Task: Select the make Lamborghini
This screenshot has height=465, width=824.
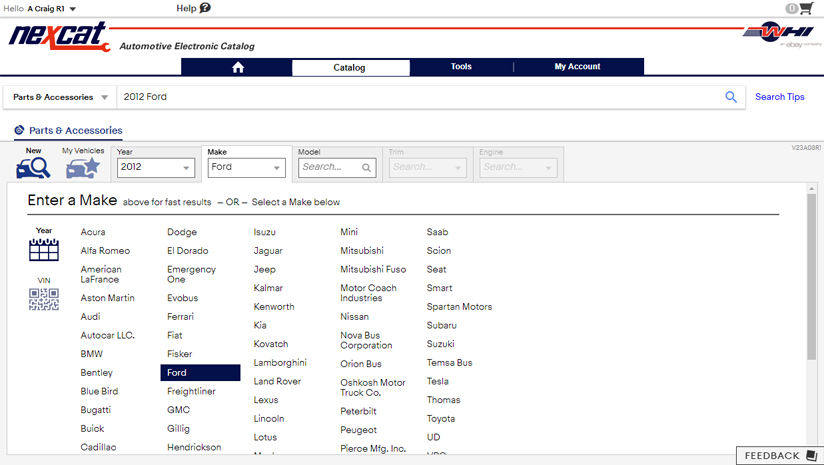Action: pyautogui.click(x=280, y=363)
